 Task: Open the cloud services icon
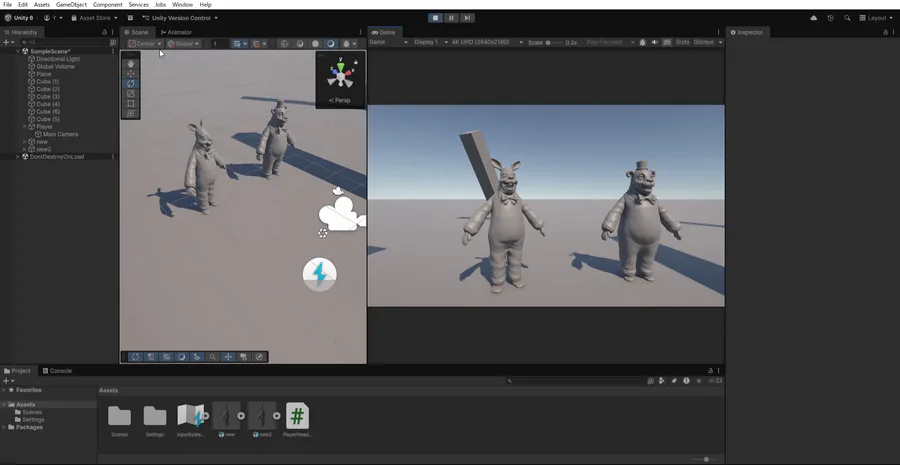pos(813,18)
